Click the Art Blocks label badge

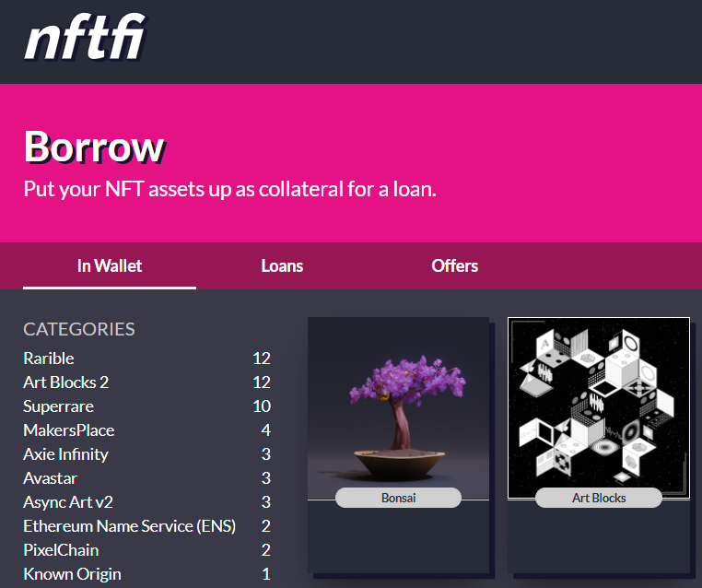coord(599,498)
